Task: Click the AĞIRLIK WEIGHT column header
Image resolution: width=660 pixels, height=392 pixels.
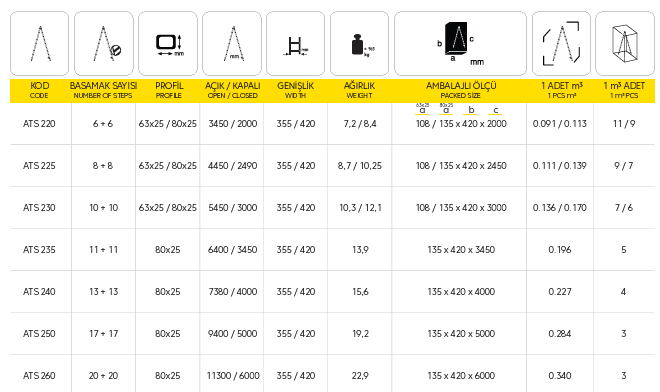Action: click(x=359, y=90)
